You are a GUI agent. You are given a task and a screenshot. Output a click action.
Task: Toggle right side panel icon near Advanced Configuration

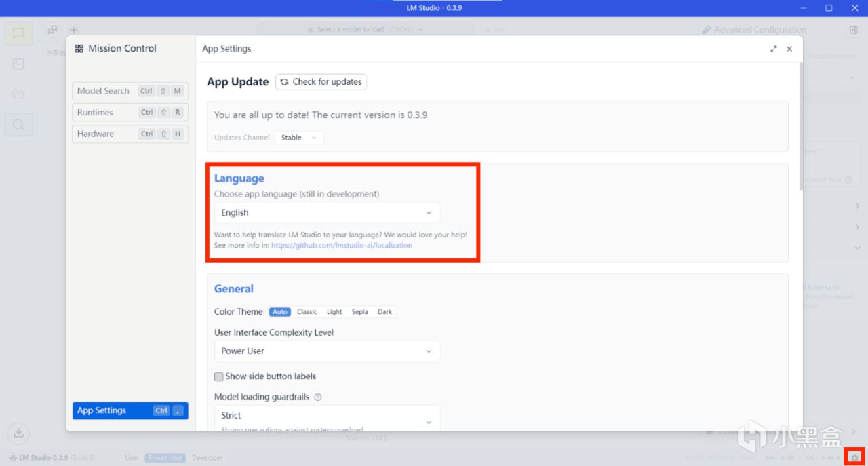click(x=853, y=30)
